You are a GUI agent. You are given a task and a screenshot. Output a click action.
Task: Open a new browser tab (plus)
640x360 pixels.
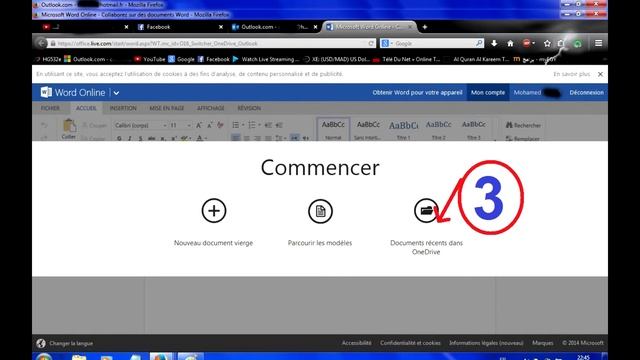click(x=424, y=27)
